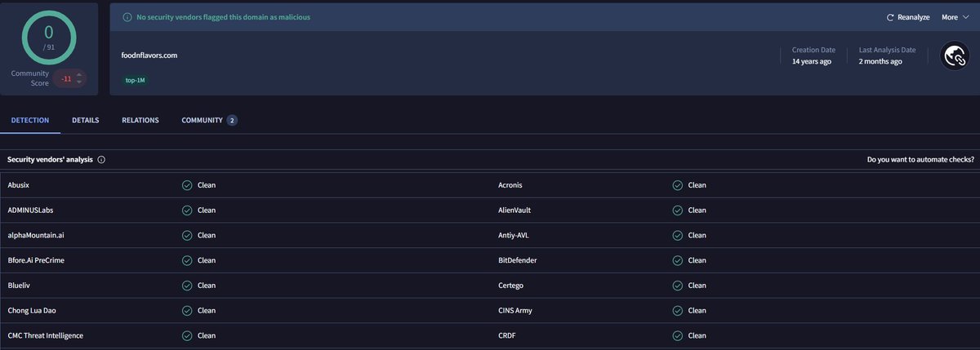The width and height of the screenshot is (980, 350).
Task: Click the CMC Threat Intelligence vendor name
Action: [x=46, y=335]
